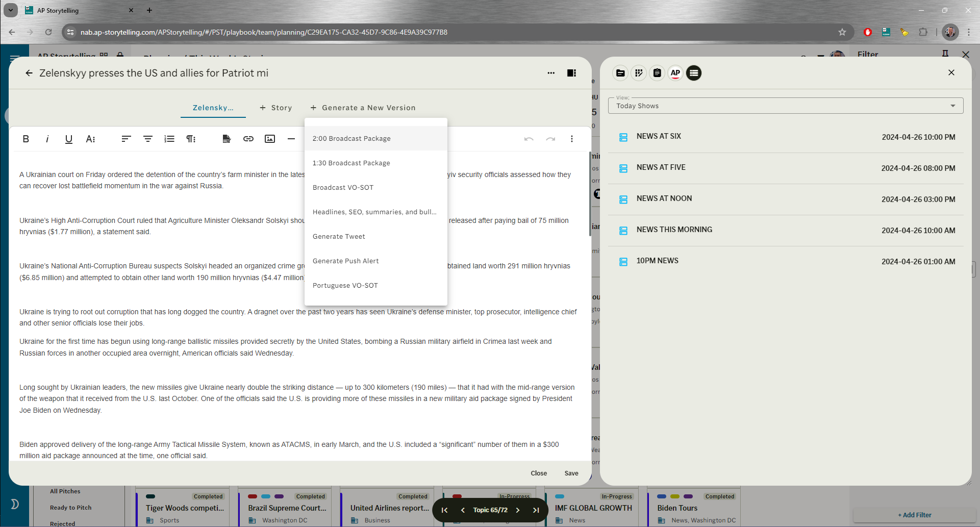The height and width of the screenshot is (527, 980).
Task: Open the Today Shows view dropdown
Action: [952, 106]
